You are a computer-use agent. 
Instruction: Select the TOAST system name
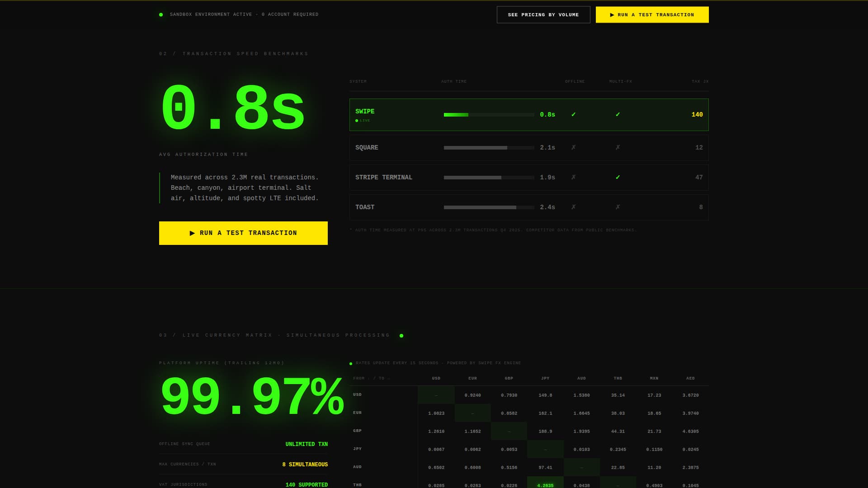click(x=365, y=207)
